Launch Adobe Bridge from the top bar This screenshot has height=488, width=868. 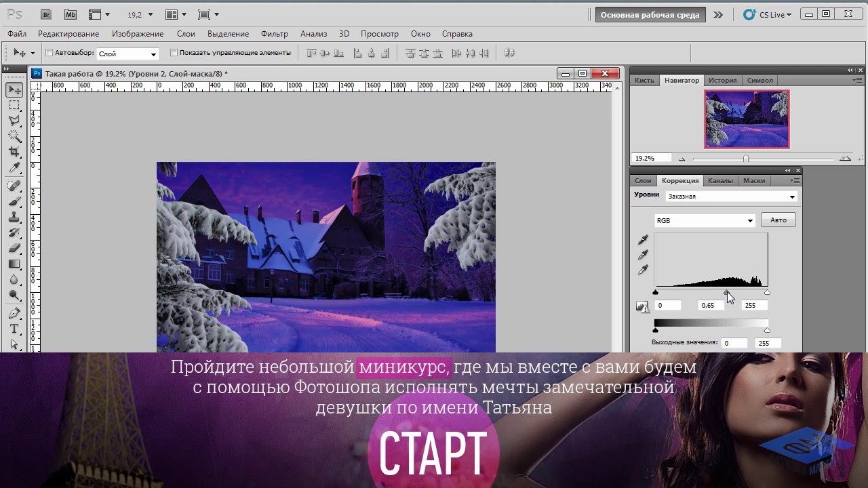point(46,14)
